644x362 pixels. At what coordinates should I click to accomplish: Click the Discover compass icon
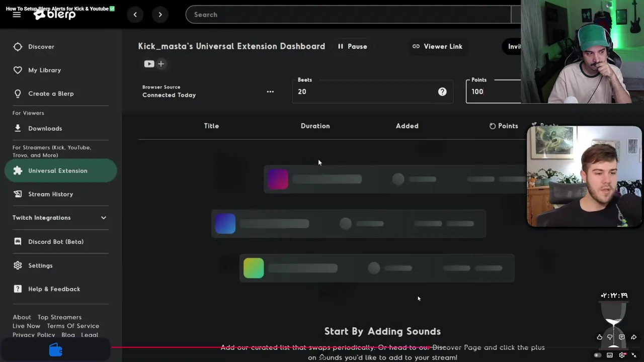(x=18, y=47)
